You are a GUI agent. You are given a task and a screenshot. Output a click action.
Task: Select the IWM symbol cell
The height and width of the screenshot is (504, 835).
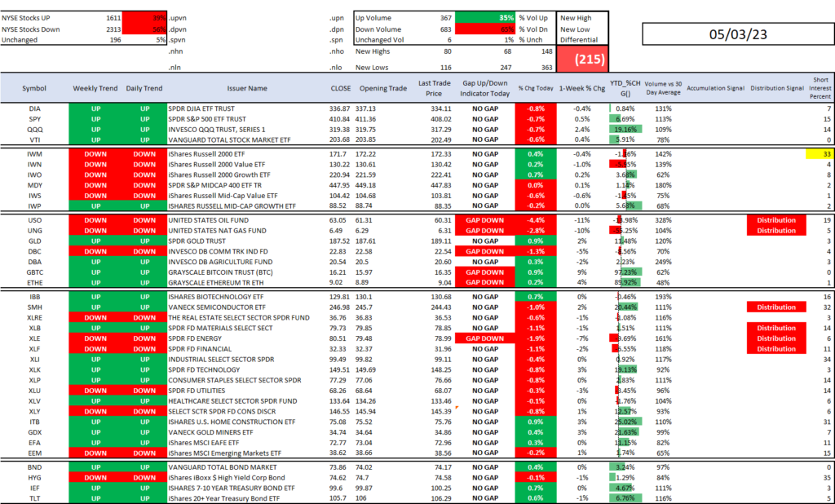point(34,154)
